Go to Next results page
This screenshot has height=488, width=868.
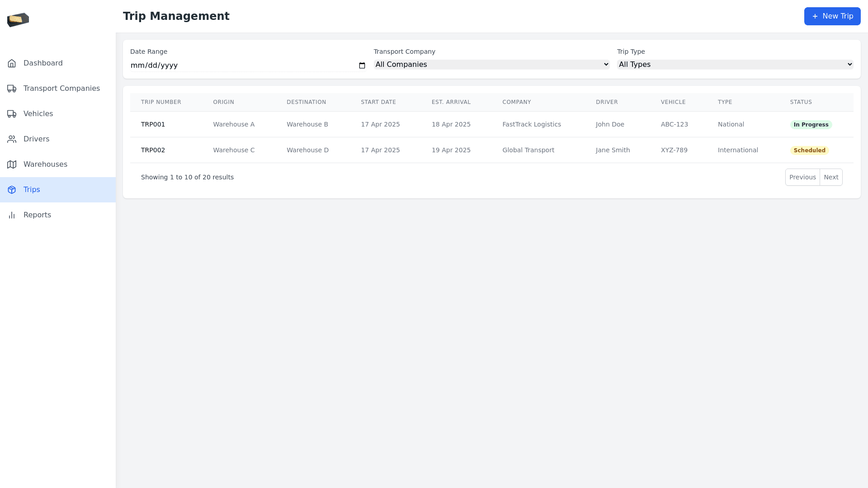830,177
